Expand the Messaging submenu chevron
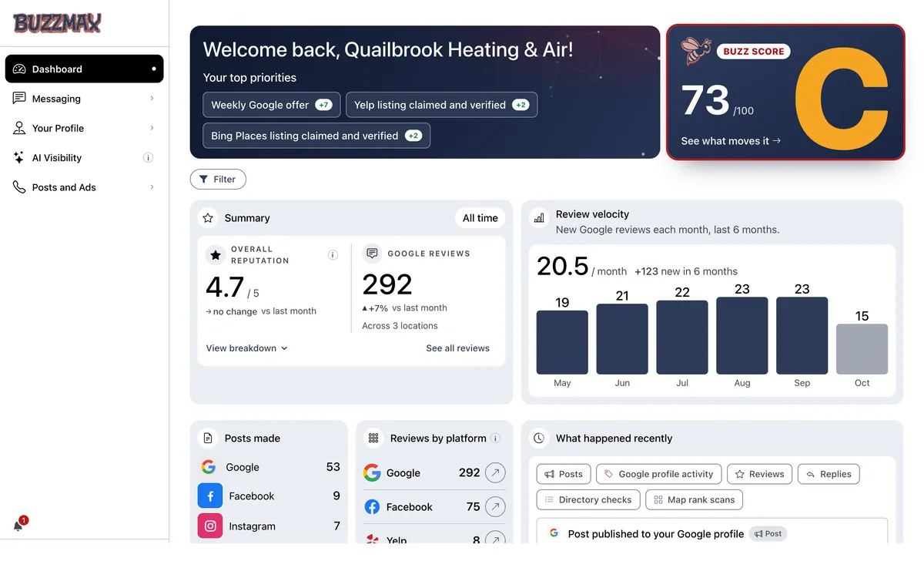The width and height of the screenshot is (924, 578). (x=152, y=99)
